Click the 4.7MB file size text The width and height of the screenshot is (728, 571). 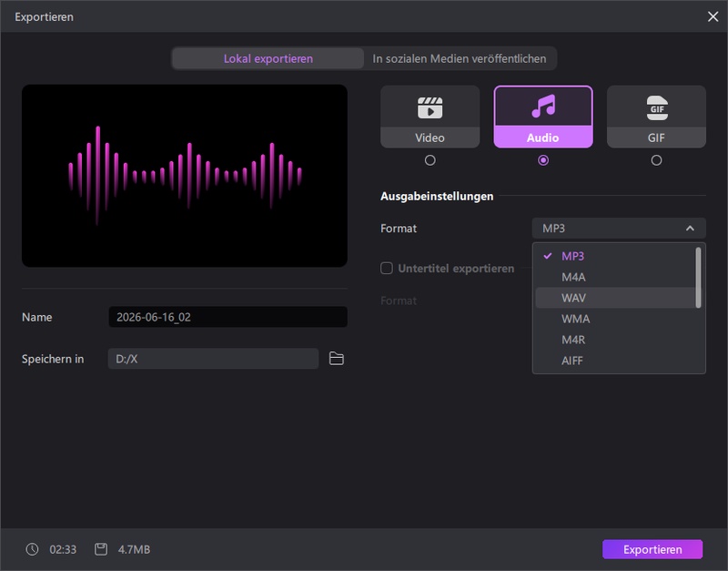click(x=134, y=550)
